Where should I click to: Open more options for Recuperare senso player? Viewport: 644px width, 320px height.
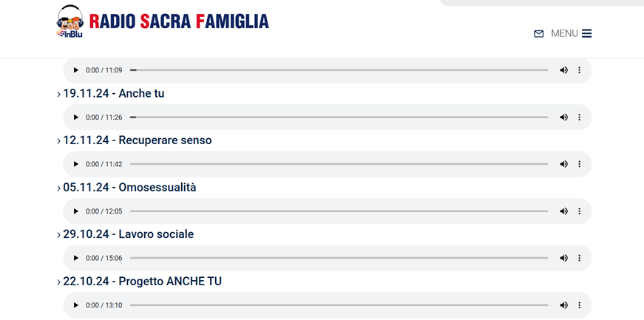(580, 164)
